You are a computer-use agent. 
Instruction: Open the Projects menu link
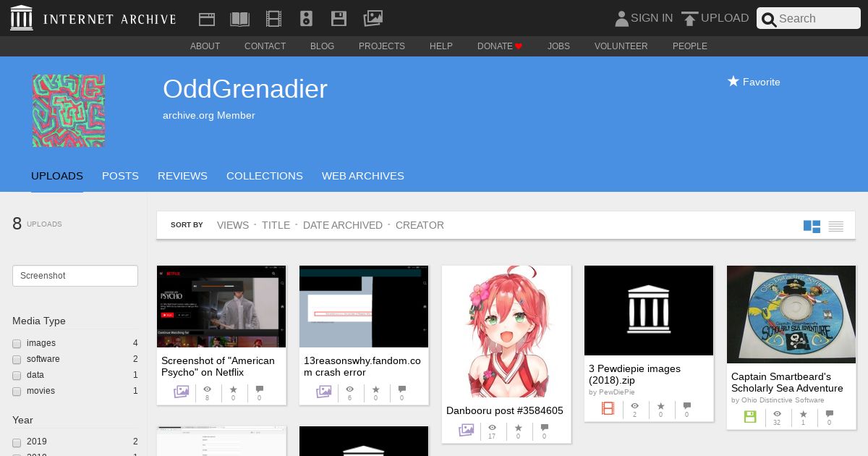(382, 46)
